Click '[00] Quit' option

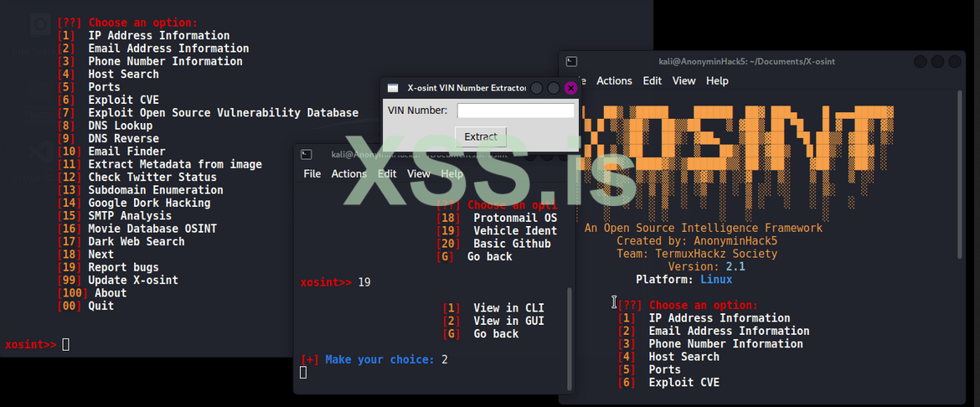[85, 306]
